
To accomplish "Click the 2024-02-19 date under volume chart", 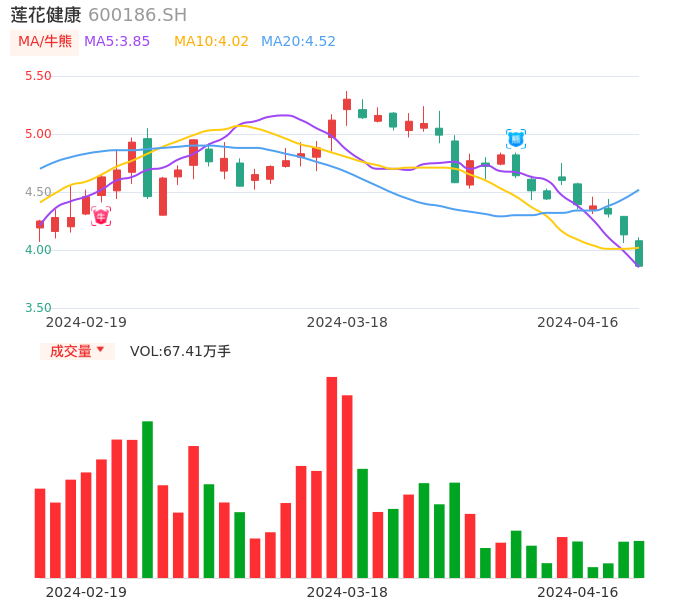I will tap(86, 592).
